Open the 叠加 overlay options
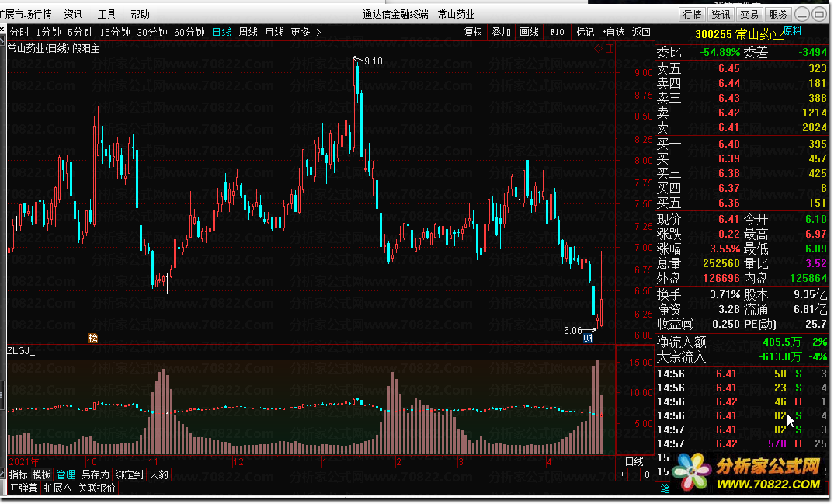 point(501,33)
